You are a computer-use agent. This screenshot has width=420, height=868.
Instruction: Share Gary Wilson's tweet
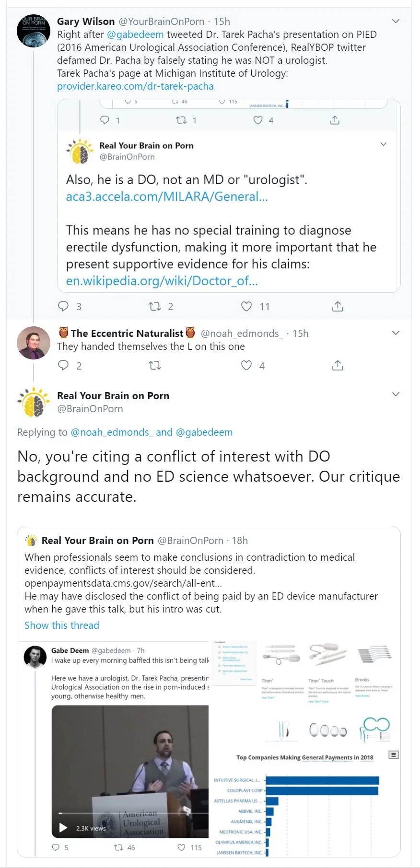point(338,306)
